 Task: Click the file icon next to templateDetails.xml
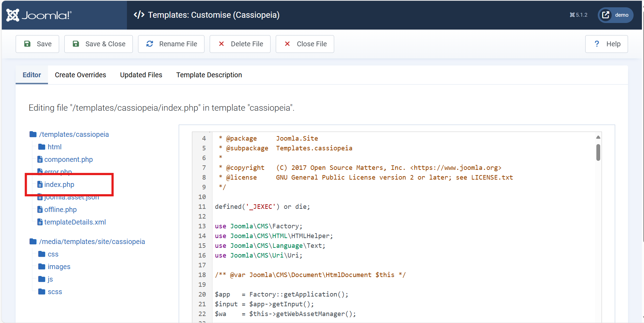(x=40, y=222)
